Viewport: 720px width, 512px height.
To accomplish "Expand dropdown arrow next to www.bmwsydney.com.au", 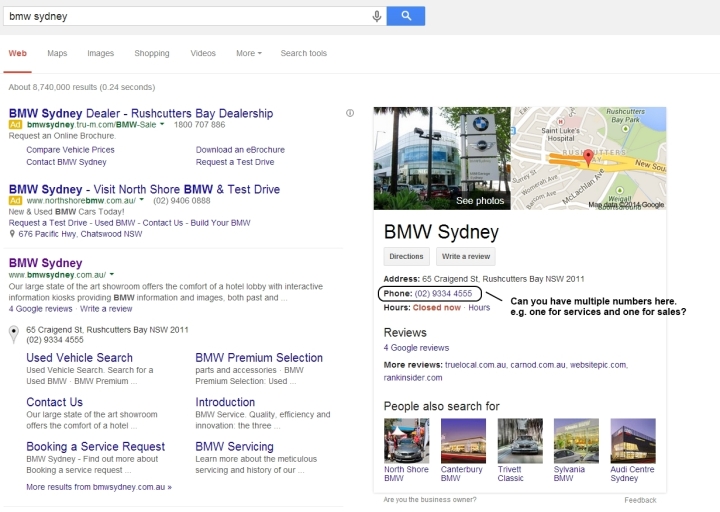I will tap(112, 274).
